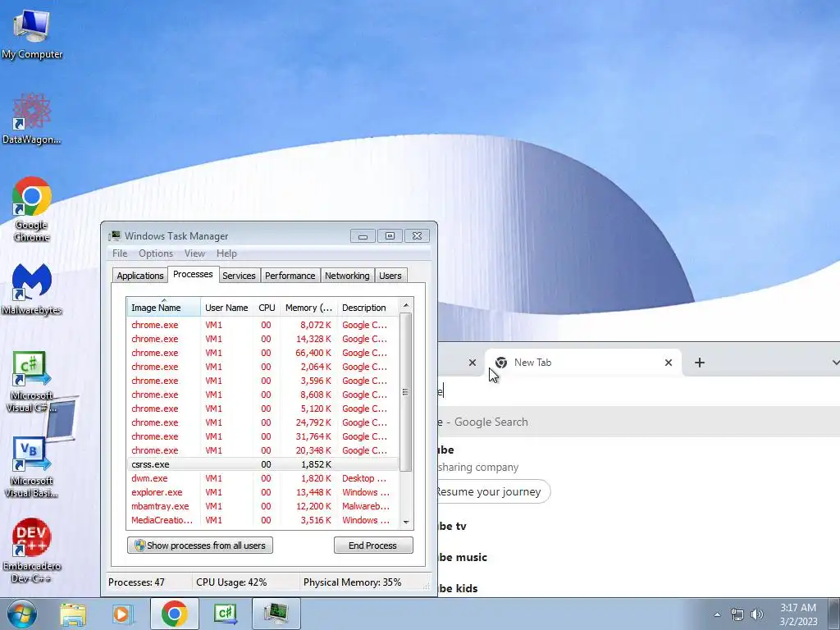Select the dwm.exe process row
Screen dimensions: 840x630
click(262, 478)
